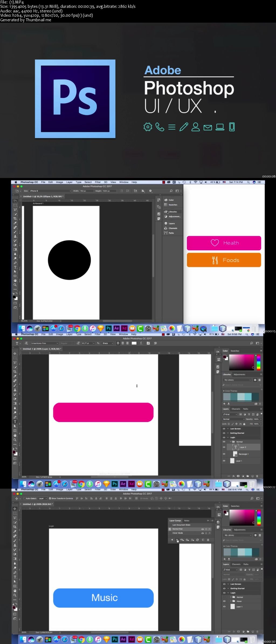Open My Library dropdown in 00:00:22 frame
The image size is (276, 644).
[x=237, y=380]
